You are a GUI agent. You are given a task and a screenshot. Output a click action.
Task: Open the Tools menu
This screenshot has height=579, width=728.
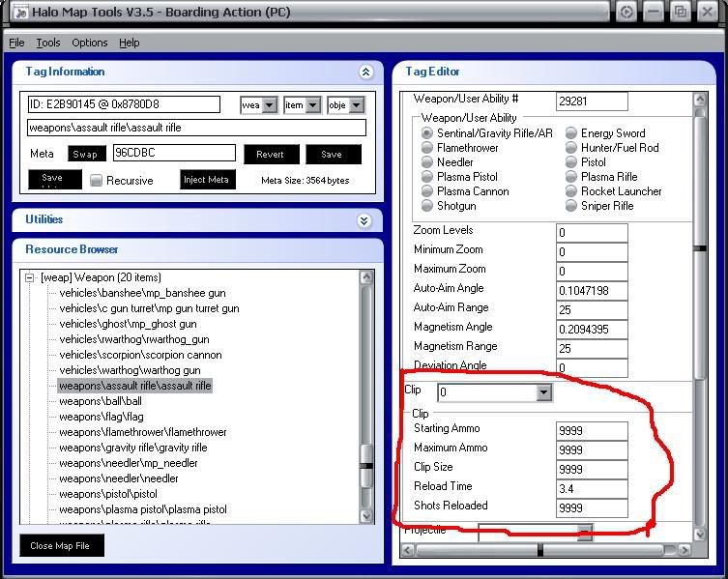point(48,43)
